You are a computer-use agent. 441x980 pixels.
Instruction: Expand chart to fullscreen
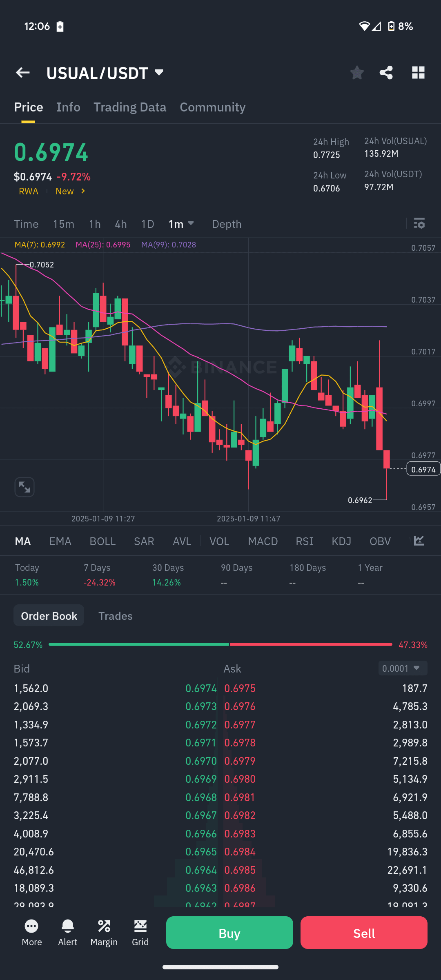[24, 487]
